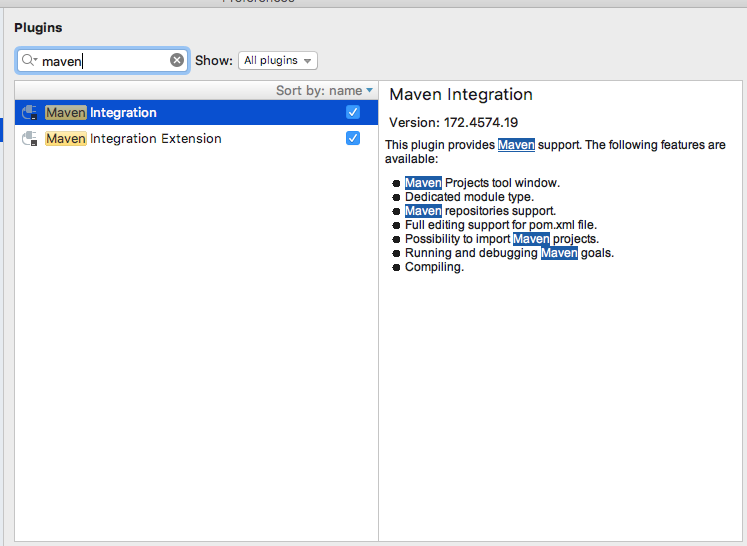747x546 pixels.
Task: Click the 'Compiling.' bullet
Action: (x=434, y=267)
